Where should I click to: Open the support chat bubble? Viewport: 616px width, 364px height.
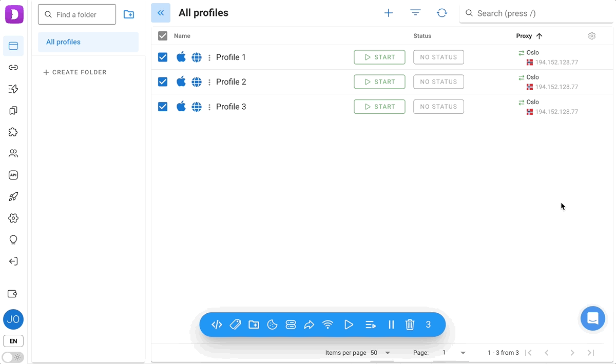pyautogui.click(x=593, y=318)
